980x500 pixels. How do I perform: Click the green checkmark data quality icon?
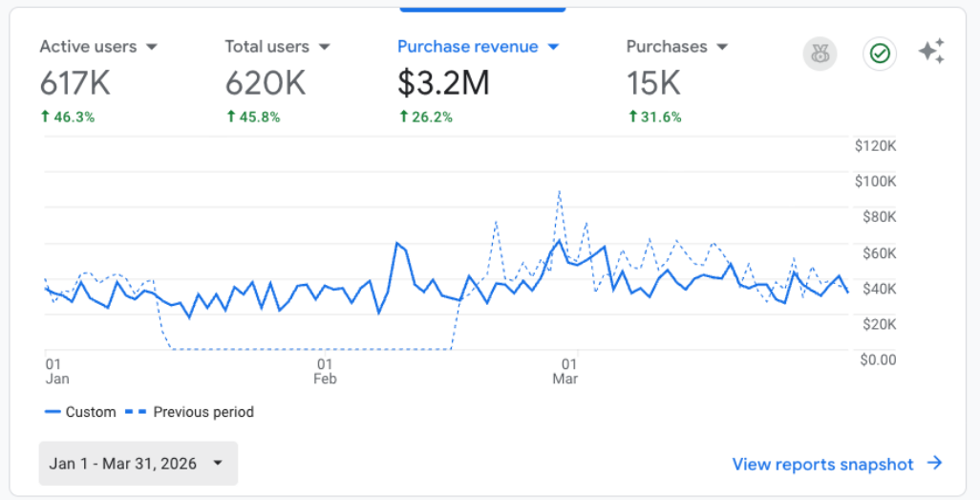click(880, 54)
